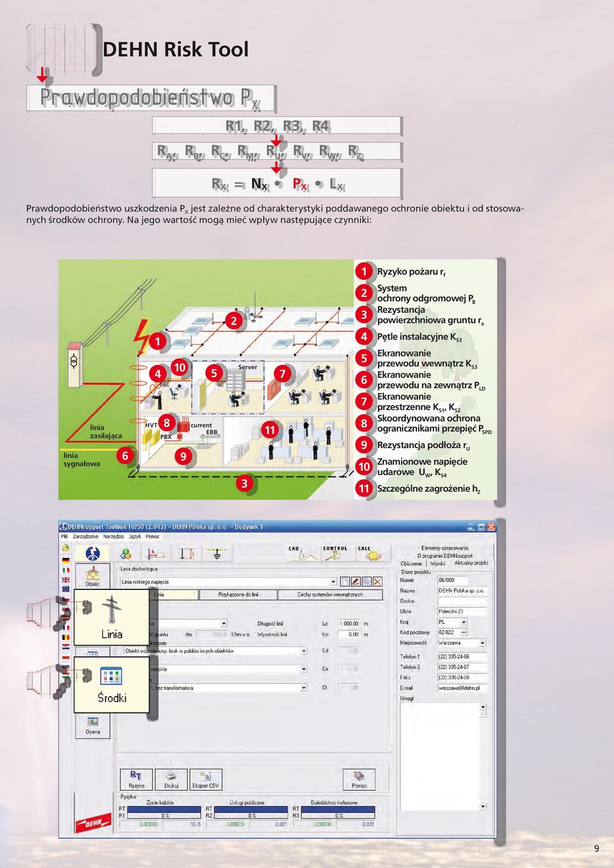Open the Ocena section in sidebar
The height and width of the screenshot is (868, 614).
pyautogui.click(x=93, y=726)
